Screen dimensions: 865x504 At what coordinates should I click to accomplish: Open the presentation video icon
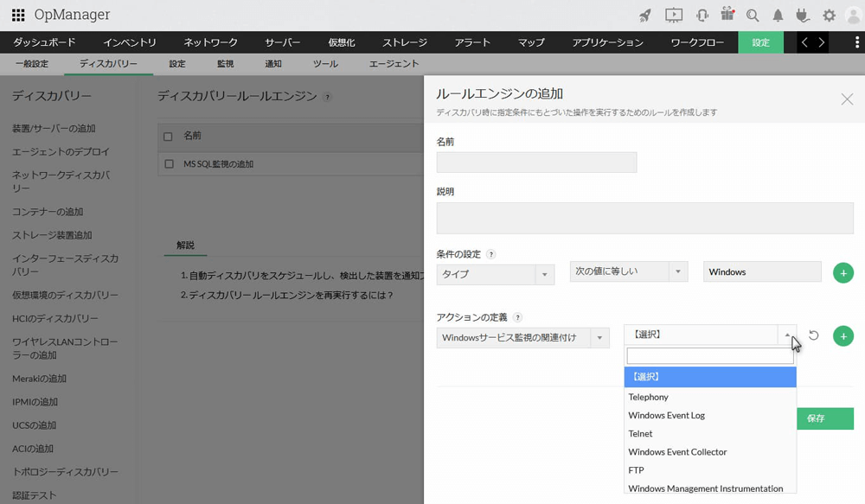673,16
